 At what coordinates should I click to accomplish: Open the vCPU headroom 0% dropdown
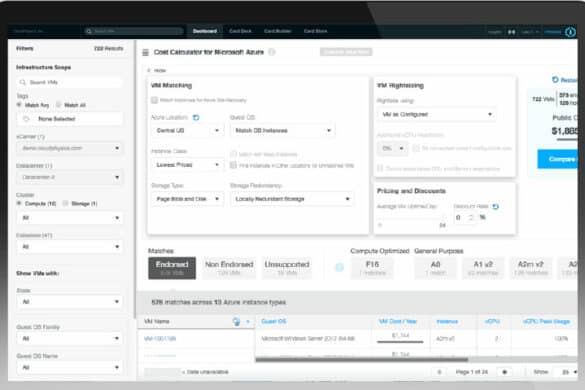(x=392, y=149)
